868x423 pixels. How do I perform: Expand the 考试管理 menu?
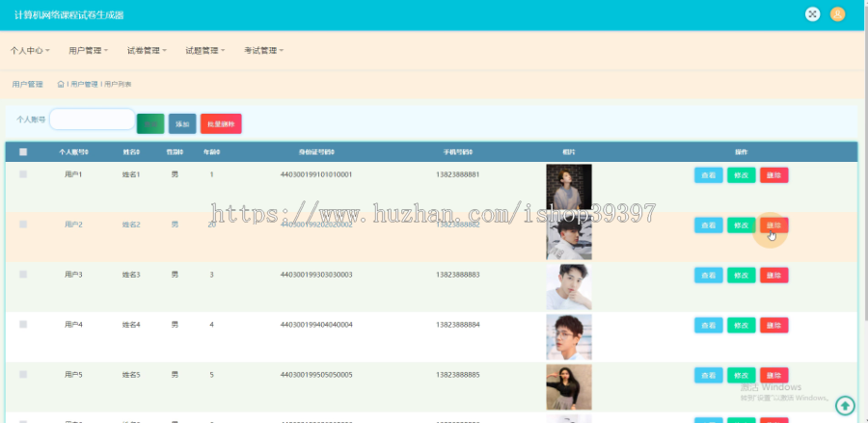263,50
